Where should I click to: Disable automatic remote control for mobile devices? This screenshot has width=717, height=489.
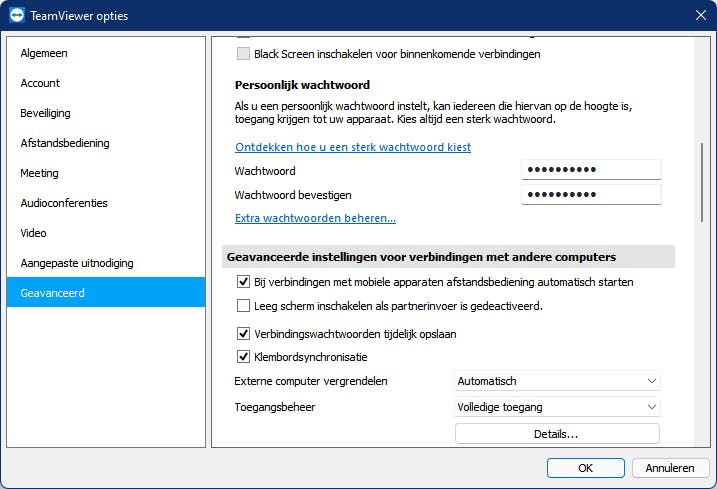pyautogui.click(x=244, y=283)
